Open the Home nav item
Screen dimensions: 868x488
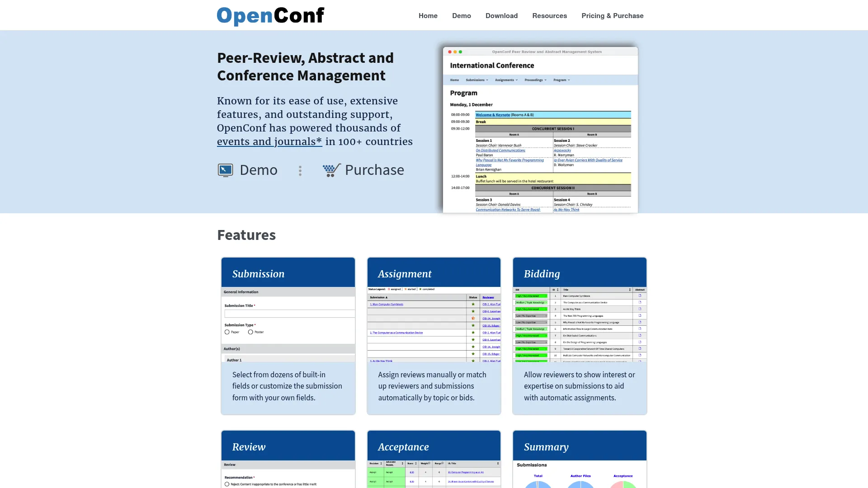click(428, 16)
